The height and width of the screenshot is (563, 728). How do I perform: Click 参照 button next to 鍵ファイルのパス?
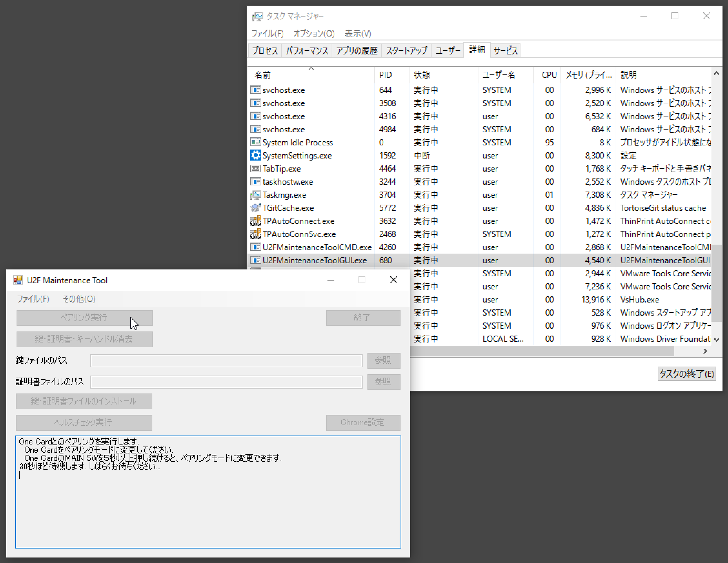click(384, 360)
